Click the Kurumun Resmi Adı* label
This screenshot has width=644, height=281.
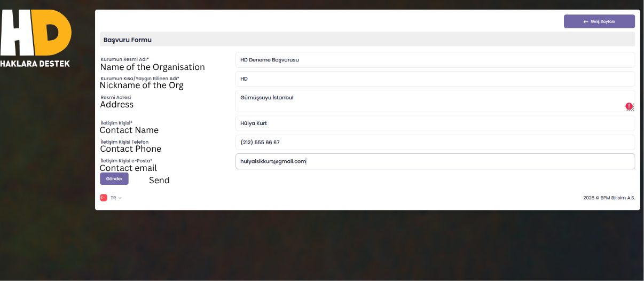(125, 59)
